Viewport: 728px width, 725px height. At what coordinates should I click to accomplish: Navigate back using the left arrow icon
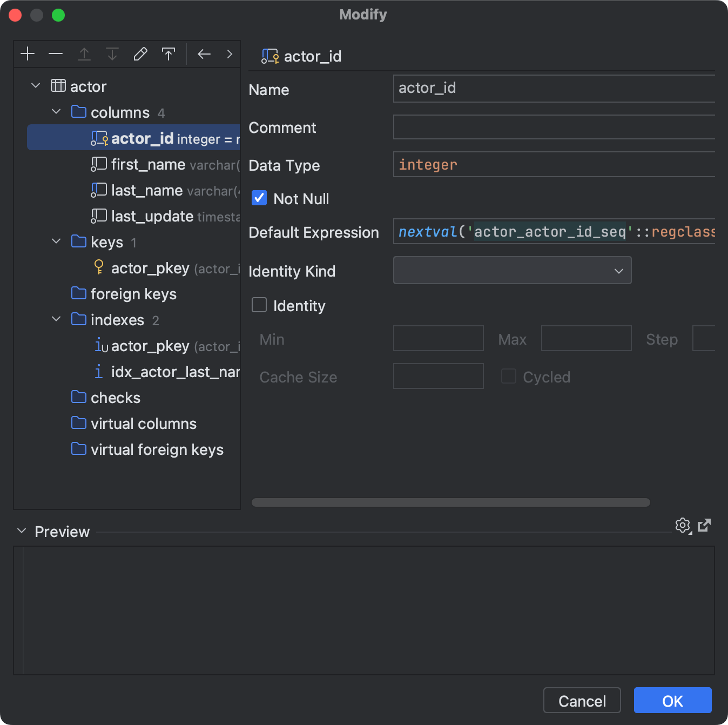click(x=204, y=53)
